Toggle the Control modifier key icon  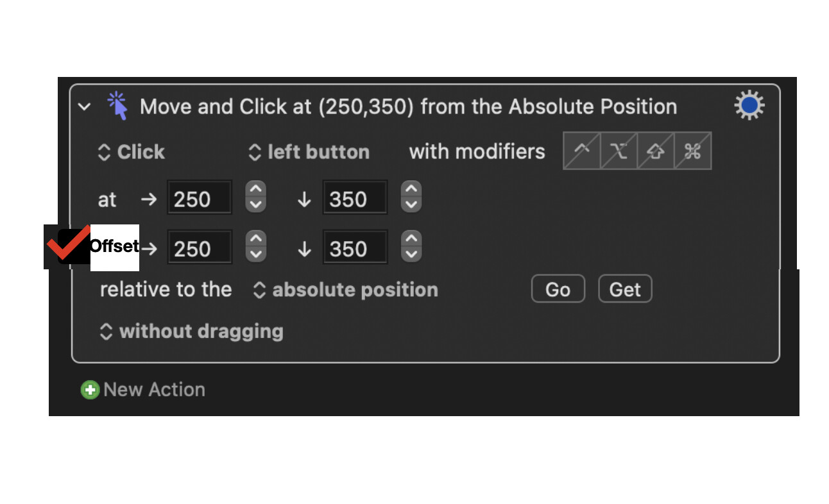(581, 151)
